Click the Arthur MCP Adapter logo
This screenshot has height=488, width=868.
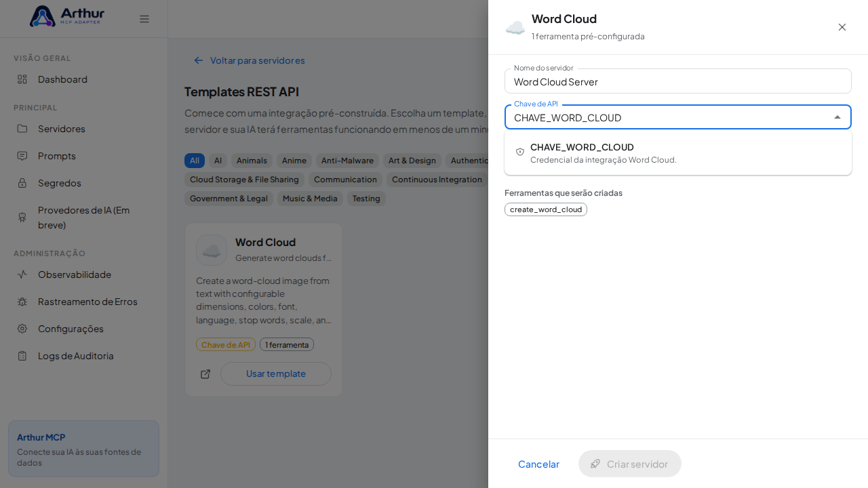(67, 16)
